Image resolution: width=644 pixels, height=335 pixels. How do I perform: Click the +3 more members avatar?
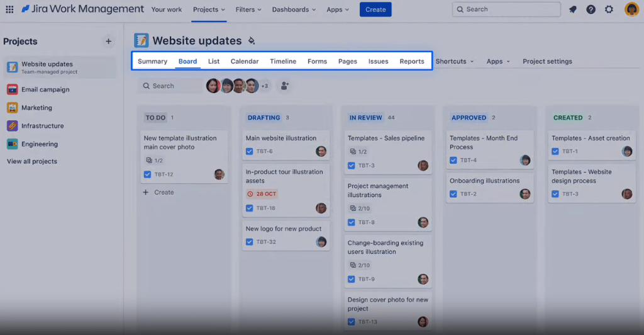[265, 86]
